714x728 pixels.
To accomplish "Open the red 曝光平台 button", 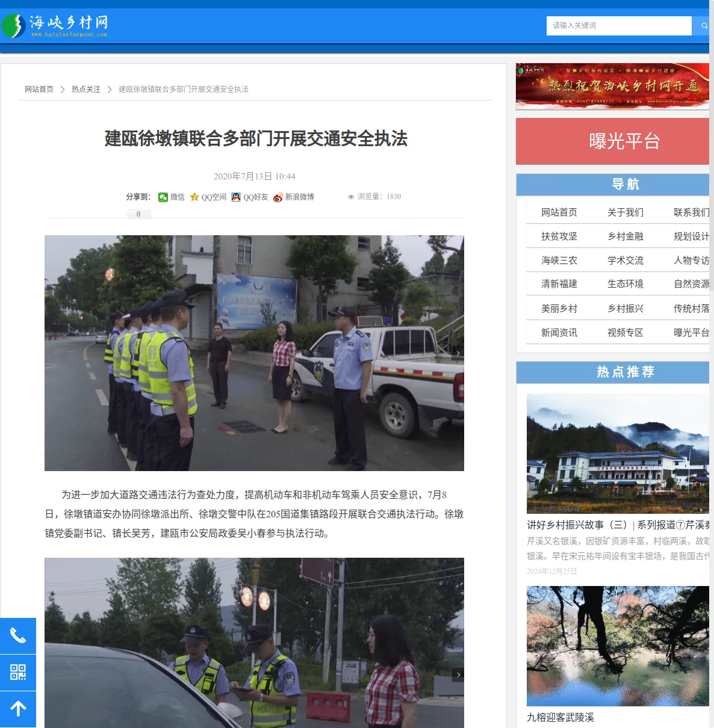I will 612,141.
